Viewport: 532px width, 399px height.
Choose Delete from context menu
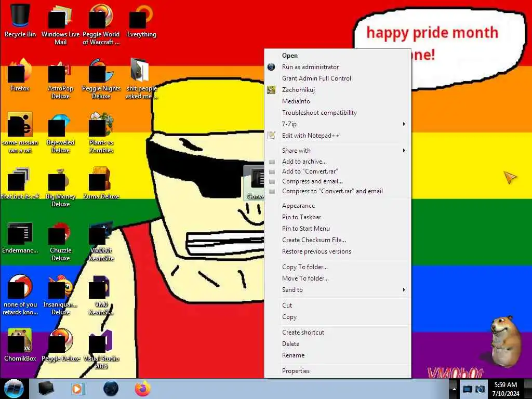pyautogui.click(x=337, y=344)
